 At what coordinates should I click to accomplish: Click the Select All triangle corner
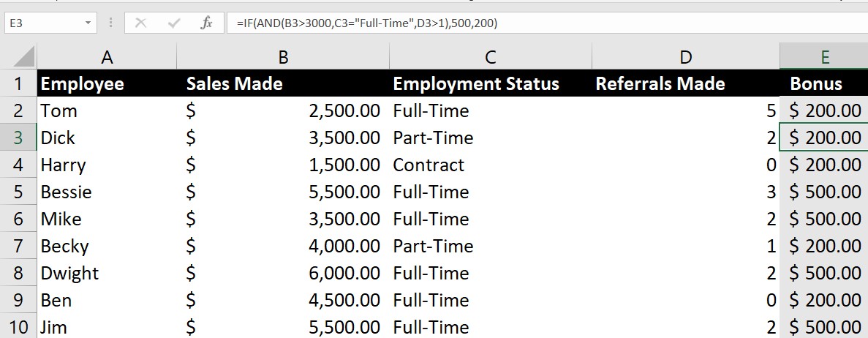click(x=18, y=56)
